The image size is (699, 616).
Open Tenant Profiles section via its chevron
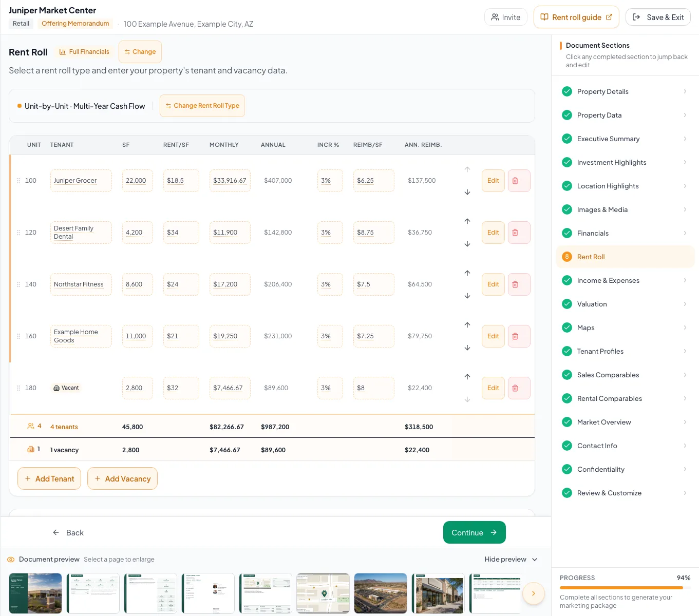(x=685, y=351)
